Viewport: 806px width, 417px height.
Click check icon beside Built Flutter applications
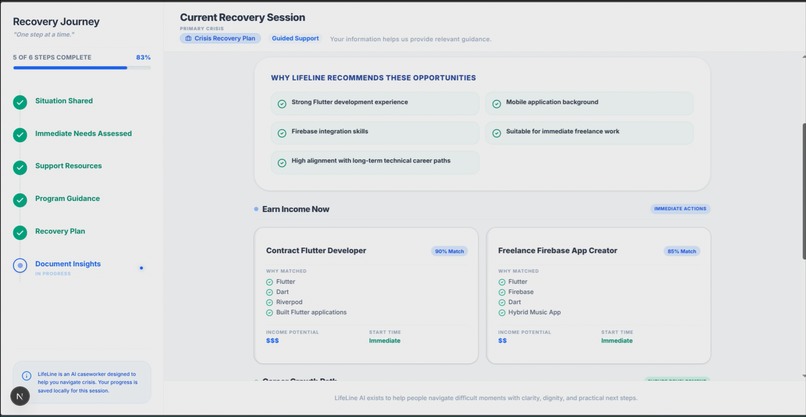pyautogui.click(x=269, y=313)
